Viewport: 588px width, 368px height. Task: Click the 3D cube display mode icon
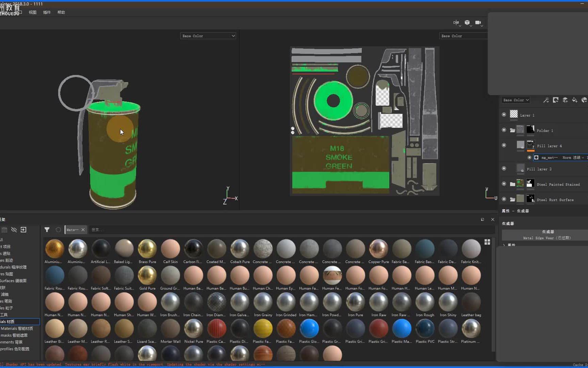coord(467,22)
